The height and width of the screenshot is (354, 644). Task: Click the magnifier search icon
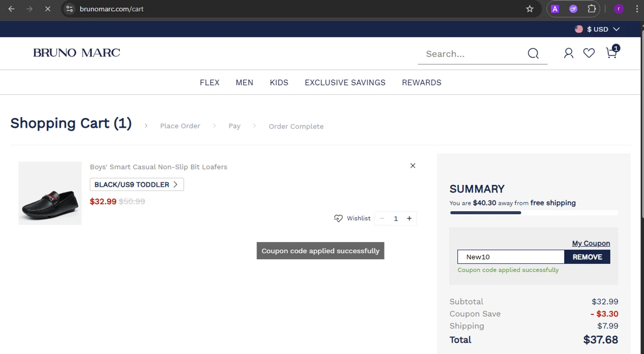click(x=533, y=53)
